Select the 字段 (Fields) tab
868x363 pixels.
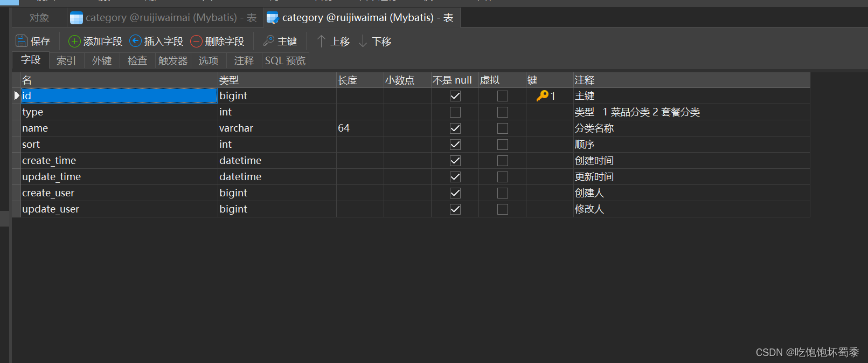coord(31,60)
